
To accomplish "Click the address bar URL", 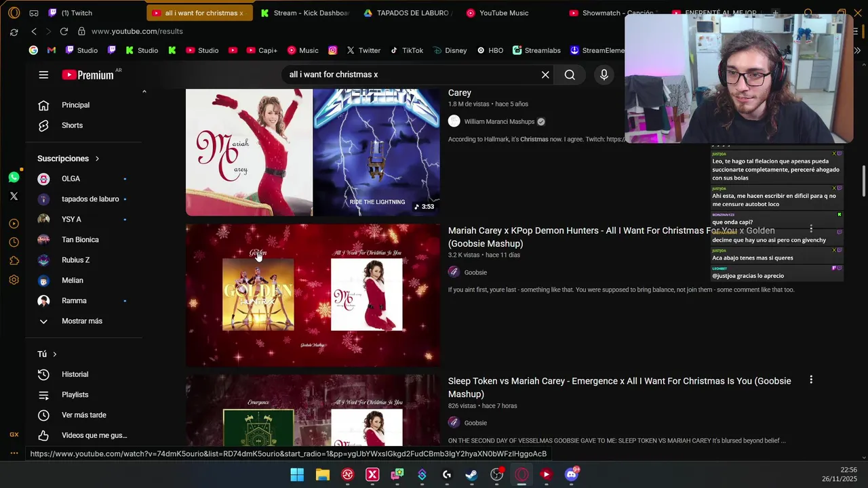I will [137, 31].
